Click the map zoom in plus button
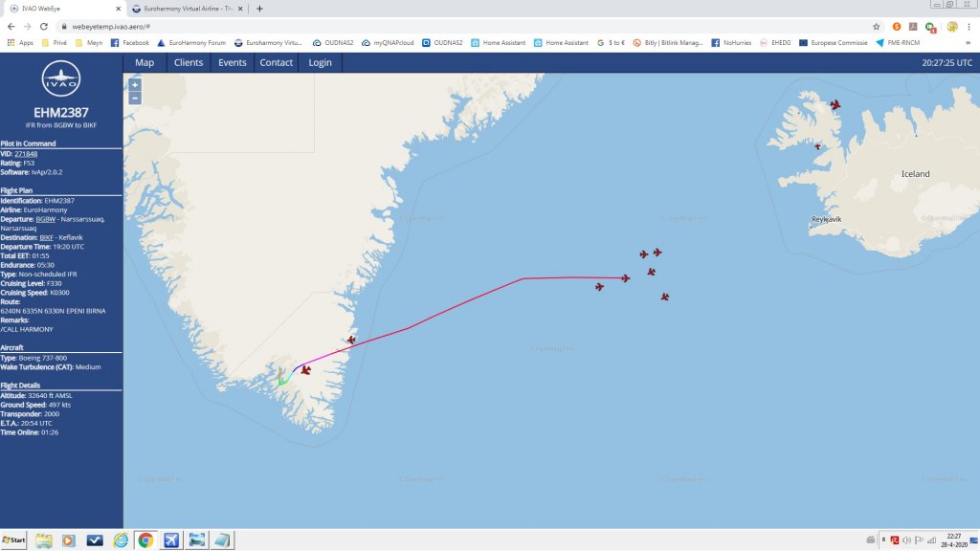This screenshot has width=980, height=551. (134, 85)
